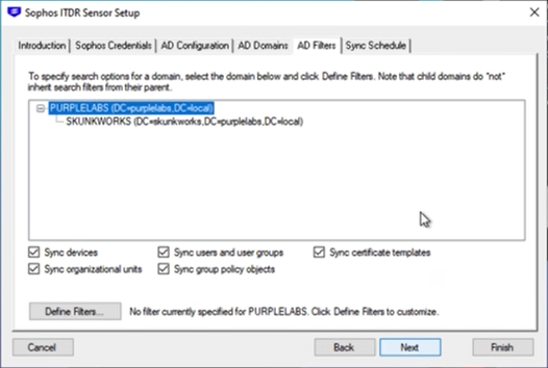
Task: Disable Sync group policy objects
Action: 164,269
